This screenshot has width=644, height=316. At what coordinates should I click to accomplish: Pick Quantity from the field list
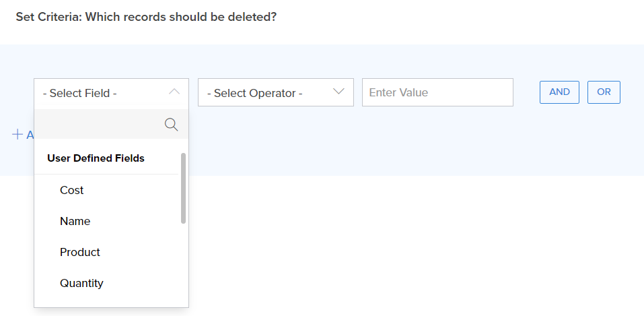[81, 283]
